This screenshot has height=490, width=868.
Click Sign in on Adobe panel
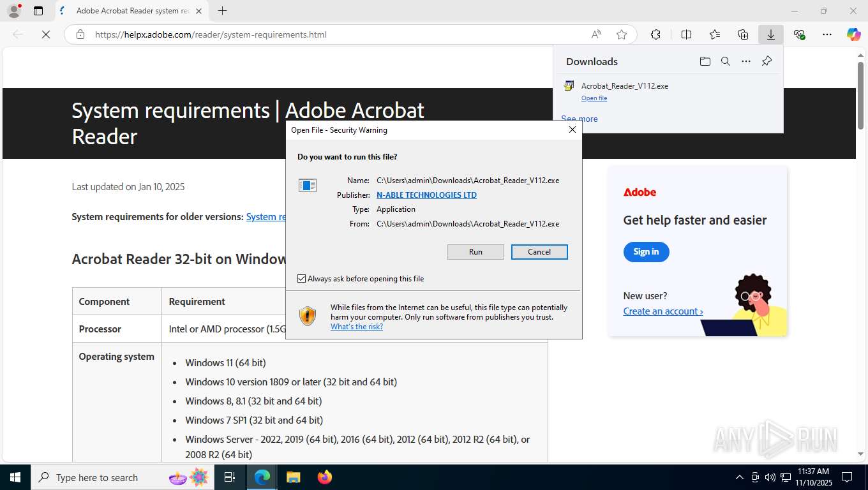(x=646, y=252)
